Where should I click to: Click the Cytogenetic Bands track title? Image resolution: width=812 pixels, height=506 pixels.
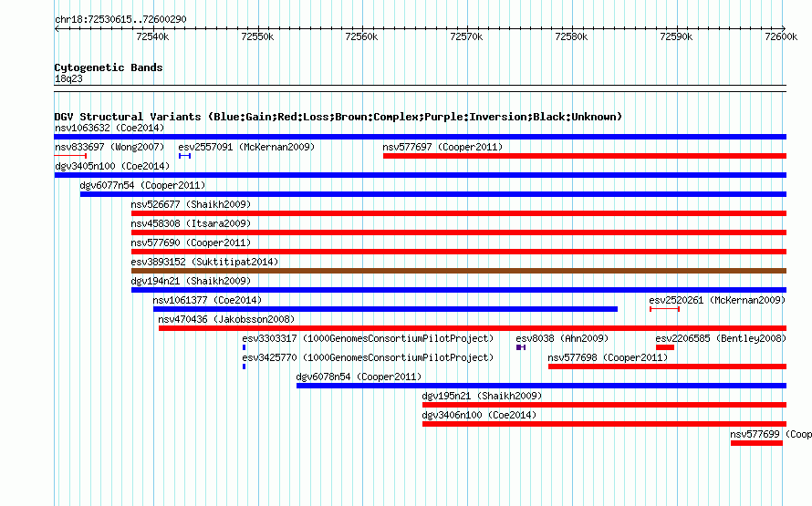[x=109, y=67]
